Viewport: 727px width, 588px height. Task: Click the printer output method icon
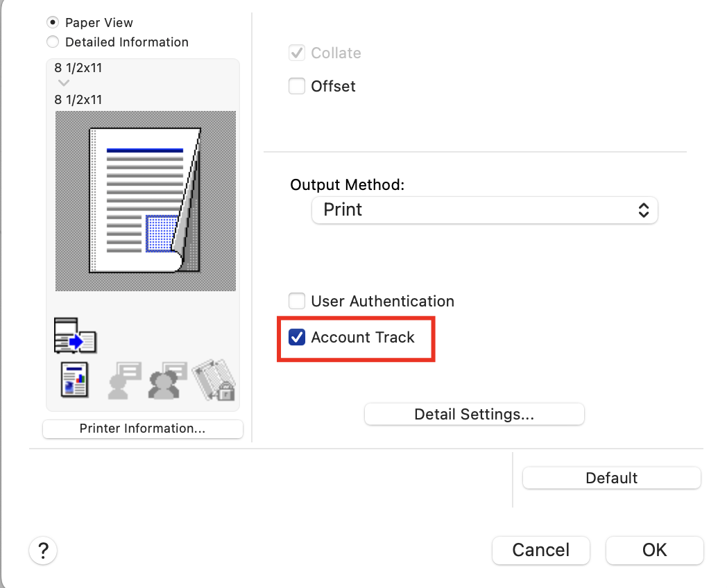[75, 336]
